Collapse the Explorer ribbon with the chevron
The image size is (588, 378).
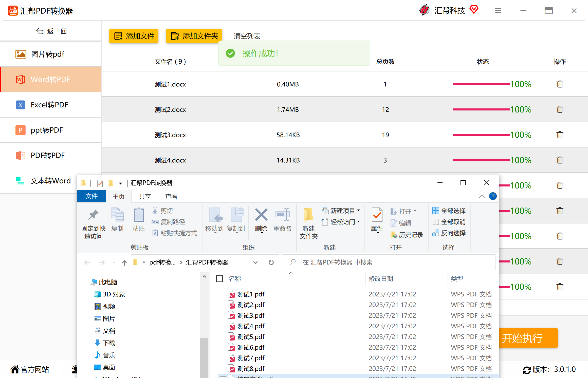point(482,196)
